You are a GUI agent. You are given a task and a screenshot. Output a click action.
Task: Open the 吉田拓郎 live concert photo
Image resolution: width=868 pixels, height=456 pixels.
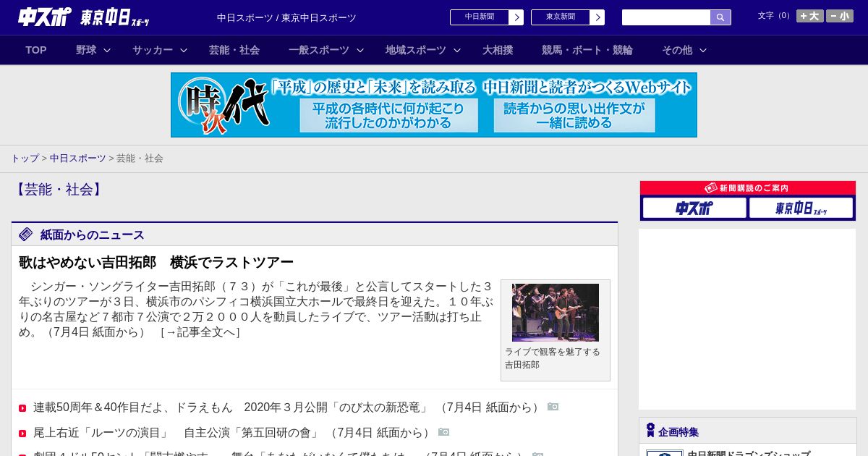(x=556, y=313)
